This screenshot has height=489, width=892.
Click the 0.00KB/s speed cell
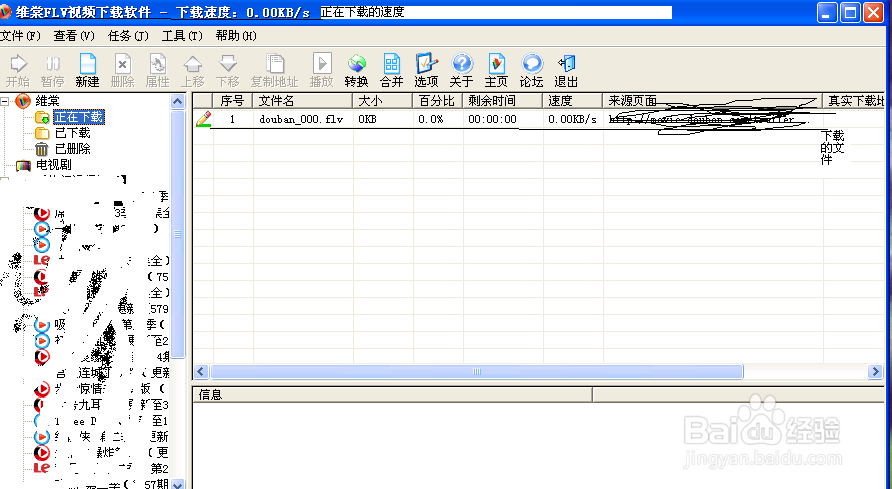click(572, 119)
